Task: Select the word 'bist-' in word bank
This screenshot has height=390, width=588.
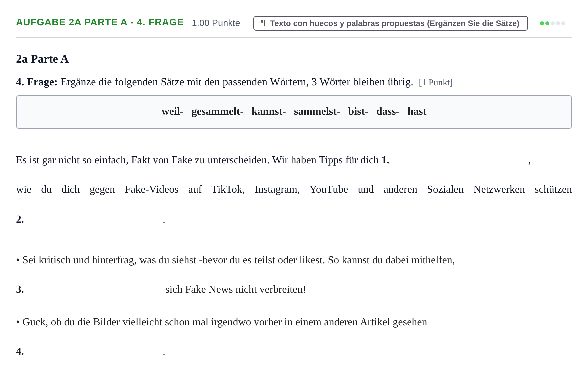Action: (358, 111)
